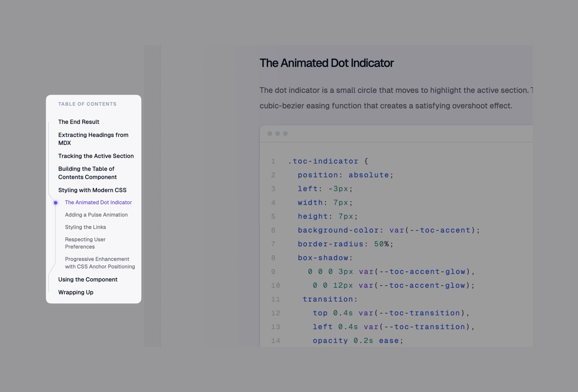Screen dimensions: 578x392
Task: Jump to 'Wrapping Up' section
Action: pos(76,292)
